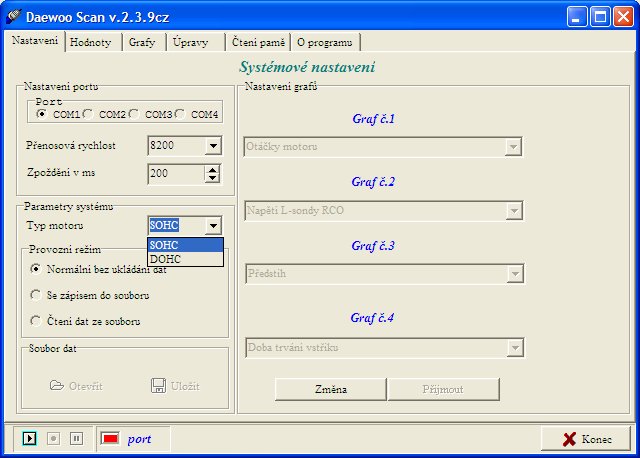
Task: Choose Normální bez ukládání dat mode
Action: 36,269
